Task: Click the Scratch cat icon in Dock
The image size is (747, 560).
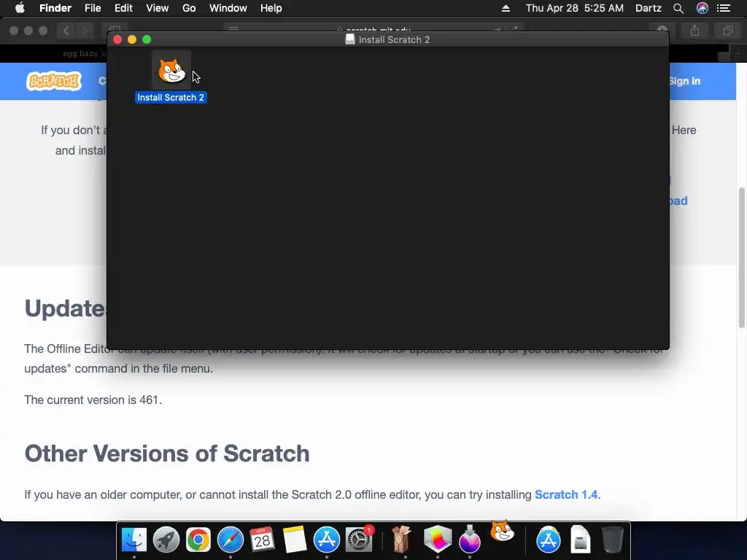Action: pyautogui.click(x=502, y=531)
